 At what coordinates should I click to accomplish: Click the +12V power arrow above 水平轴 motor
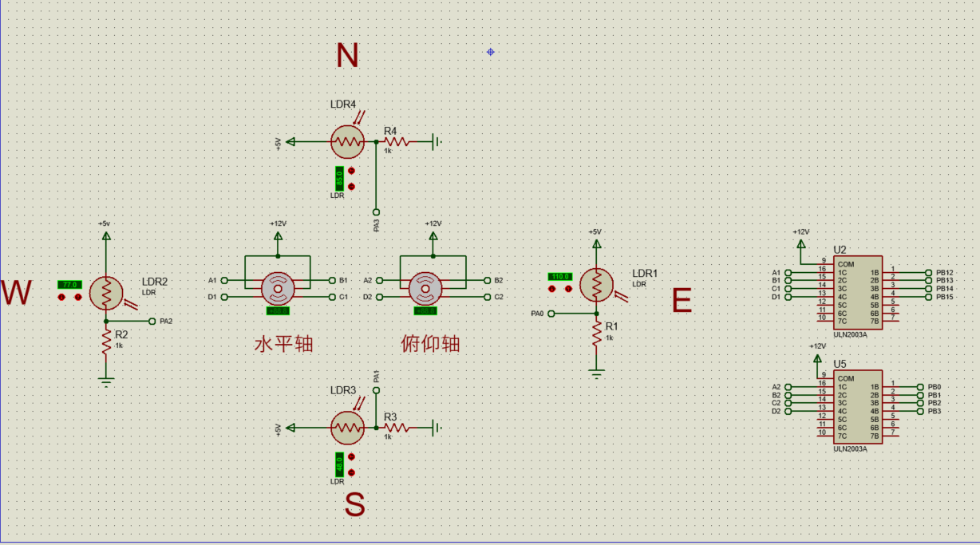point(278,235)
